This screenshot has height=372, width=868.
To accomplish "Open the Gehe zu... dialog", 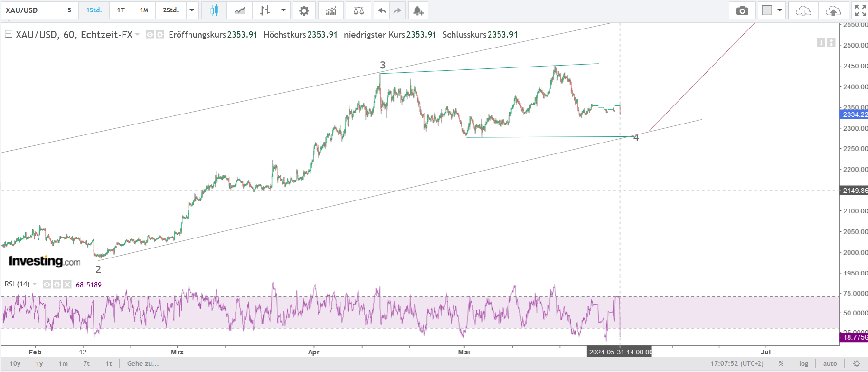I will pos(143,363).
